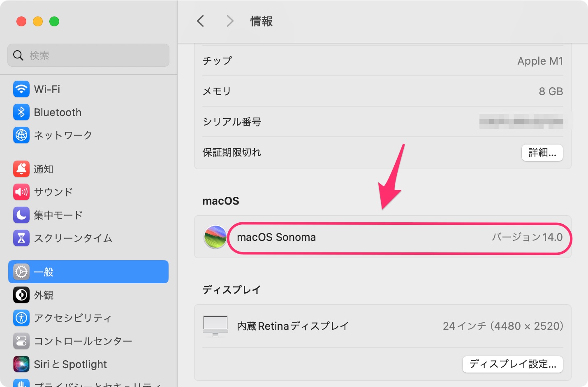Open スクリーンタイム screen time settings
Screen dimensions: 588x387
point(88,238)
